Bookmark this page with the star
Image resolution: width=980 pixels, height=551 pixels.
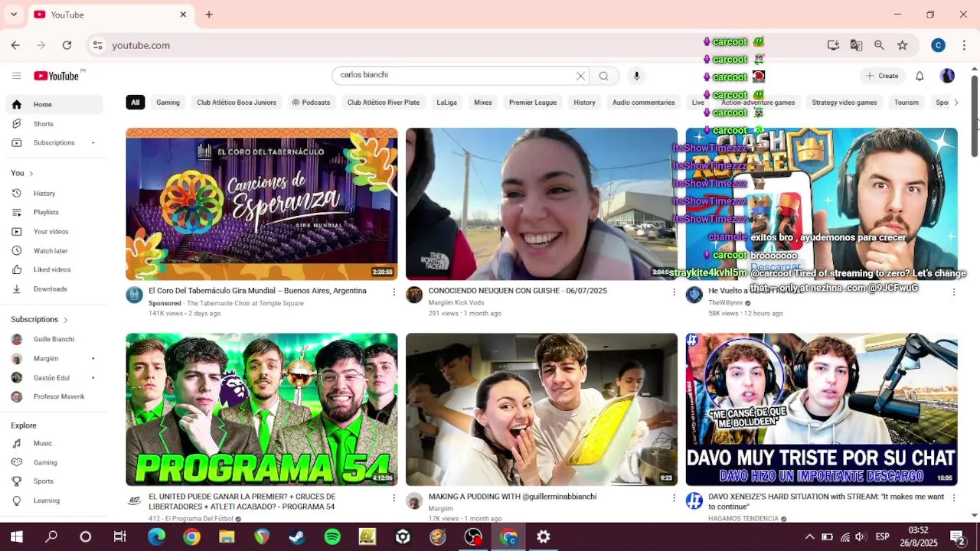[x=902, y=46]
